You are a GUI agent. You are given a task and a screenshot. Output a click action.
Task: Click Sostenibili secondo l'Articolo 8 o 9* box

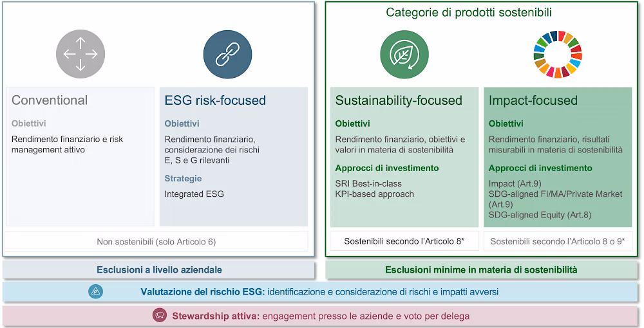557,241
